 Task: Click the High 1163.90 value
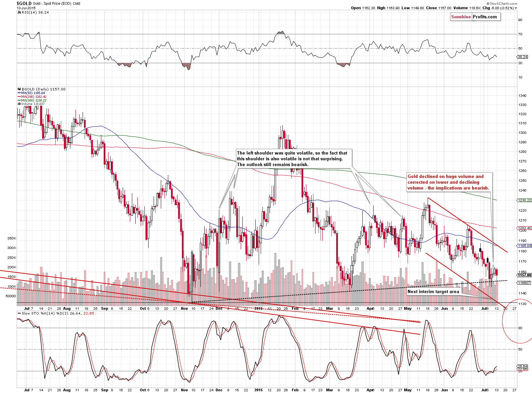[388, 8]
